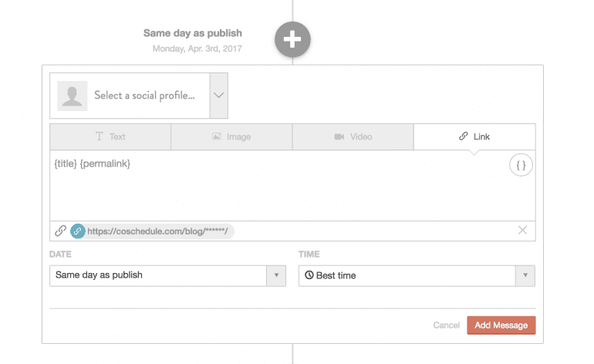Expand the social profile chevron arrow

pos(218,96)
